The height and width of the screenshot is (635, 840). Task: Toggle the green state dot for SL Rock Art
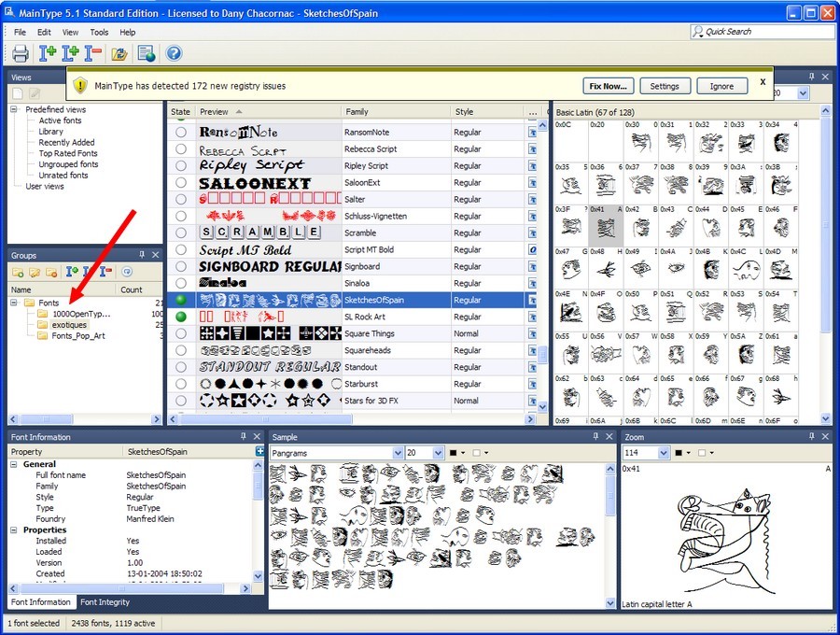[181, 317]
